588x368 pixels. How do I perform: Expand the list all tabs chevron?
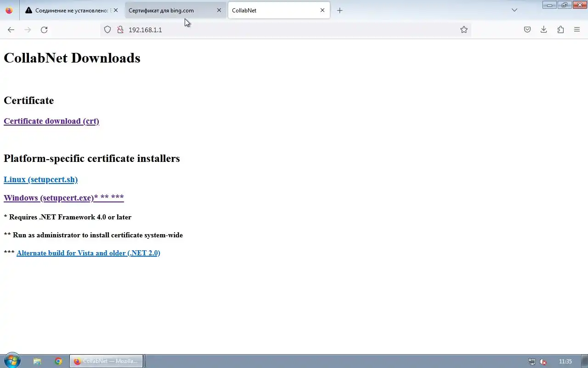(514, 10)
